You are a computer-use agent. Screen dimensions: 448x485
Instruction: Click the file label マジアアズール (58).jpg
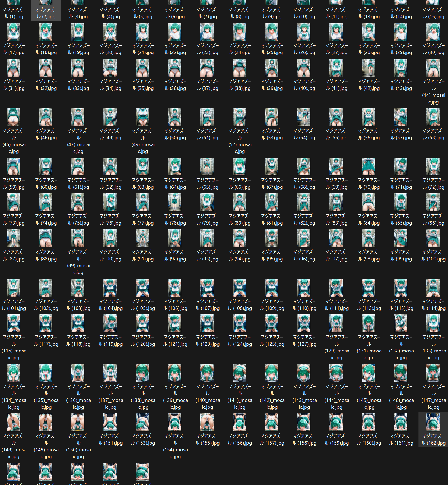pos(433,134)
